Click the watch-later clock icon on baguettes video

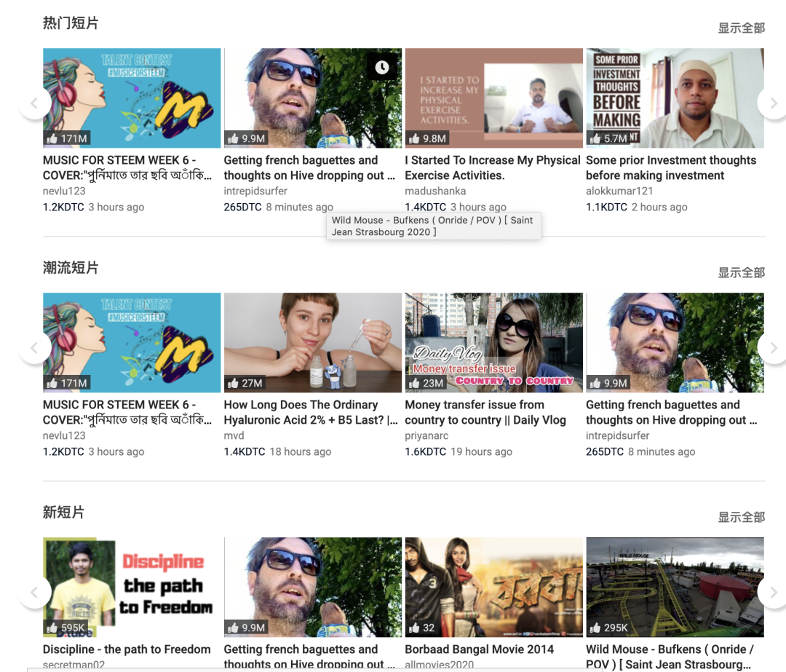coord(382,66)
